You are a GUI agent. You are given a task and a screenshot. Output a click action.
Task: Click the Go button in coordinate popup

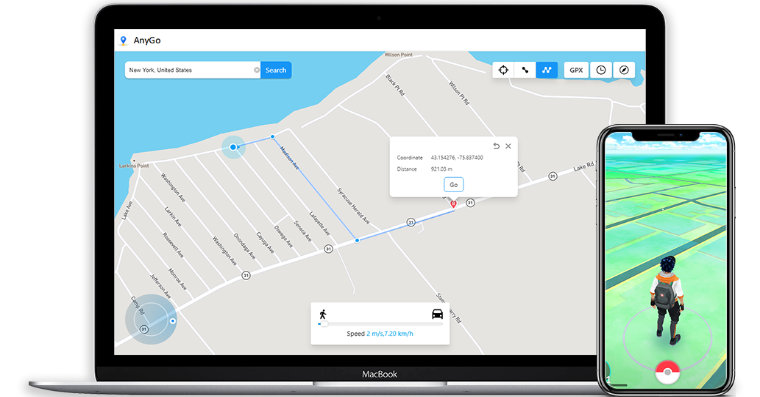point(454,185)
